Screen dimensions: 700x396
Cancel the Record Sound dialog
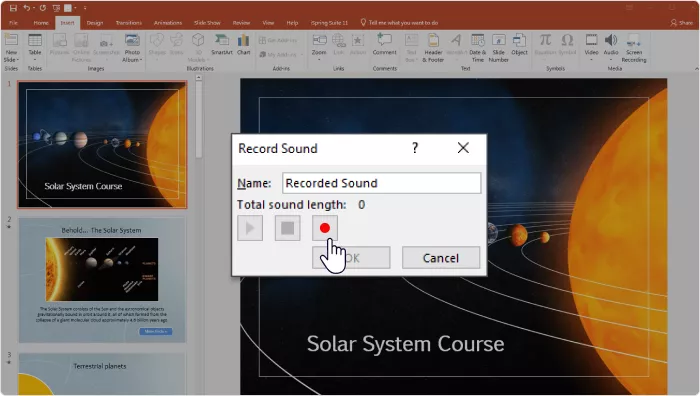pyautogui.click(x=441, y=258)
